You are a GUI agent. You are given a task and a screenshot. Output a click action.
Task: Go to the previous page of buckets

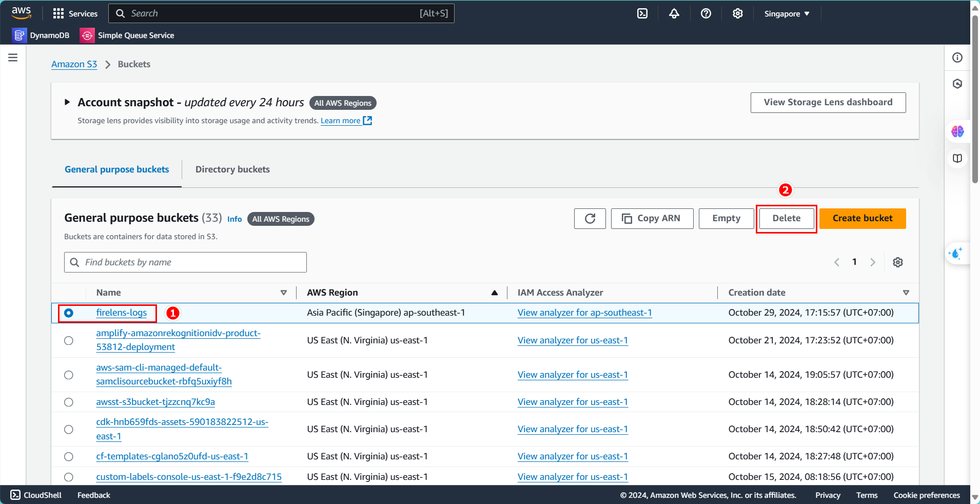(x=837, y=262)
